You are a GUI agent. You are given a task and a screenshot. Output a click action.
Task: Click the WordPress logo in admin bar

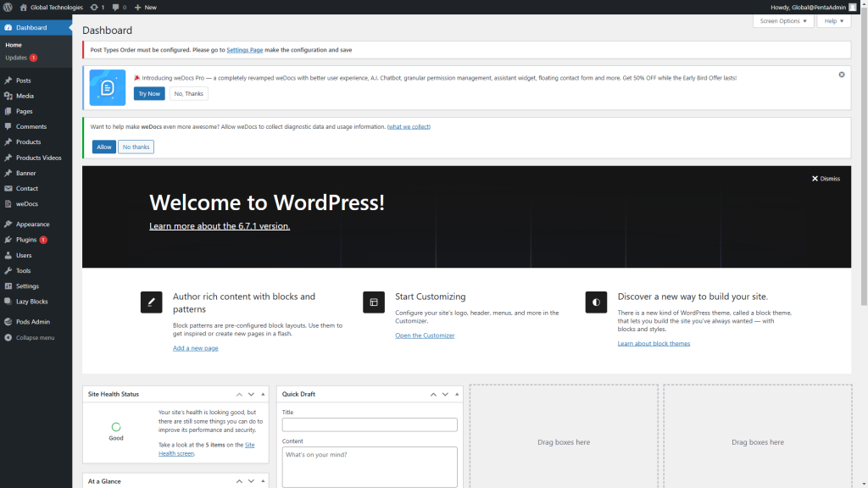[x=8, y=7]
